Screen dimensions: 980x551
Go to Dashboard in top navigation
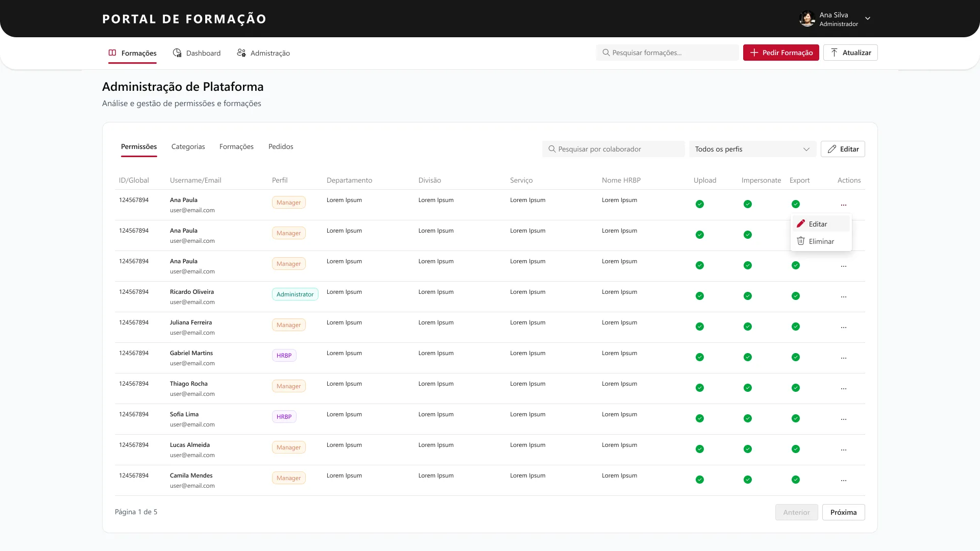[x=197, y=53]
